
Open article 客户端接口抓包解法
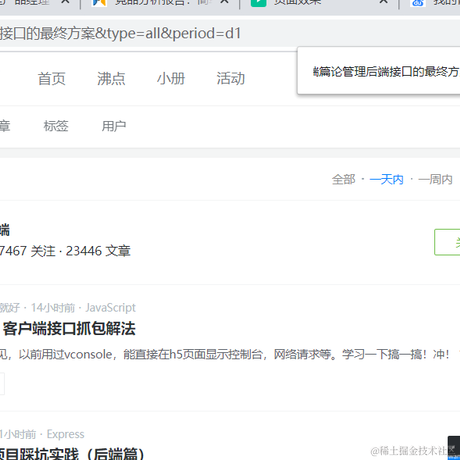click(69, 329)
